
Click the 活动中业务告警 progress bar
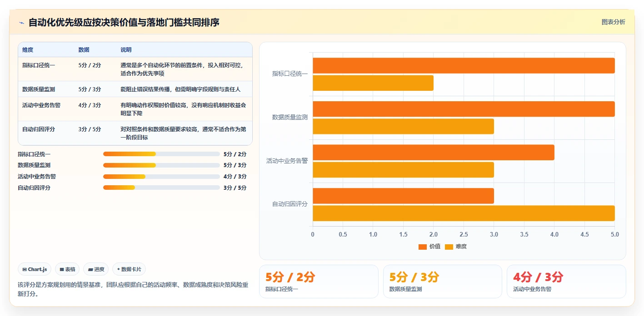pyautogui.click(x=161, y=177)
